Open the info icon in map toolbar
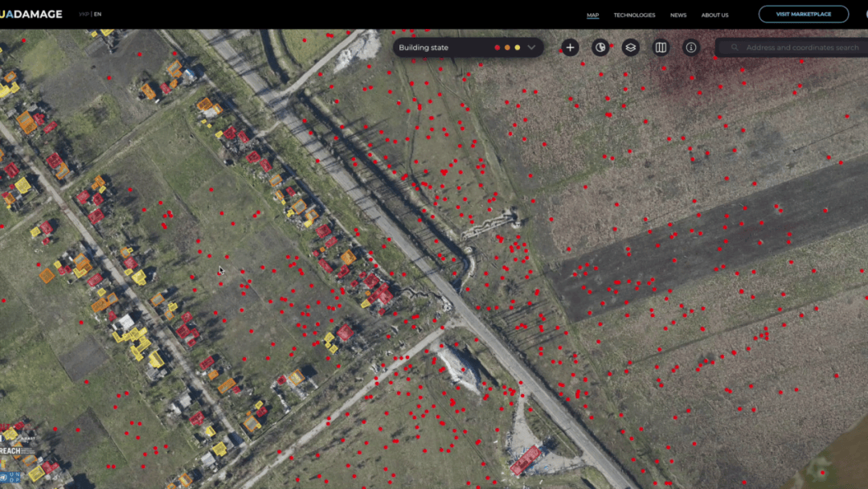The height and width of the screenshot is (489, 868). (691, 47)
